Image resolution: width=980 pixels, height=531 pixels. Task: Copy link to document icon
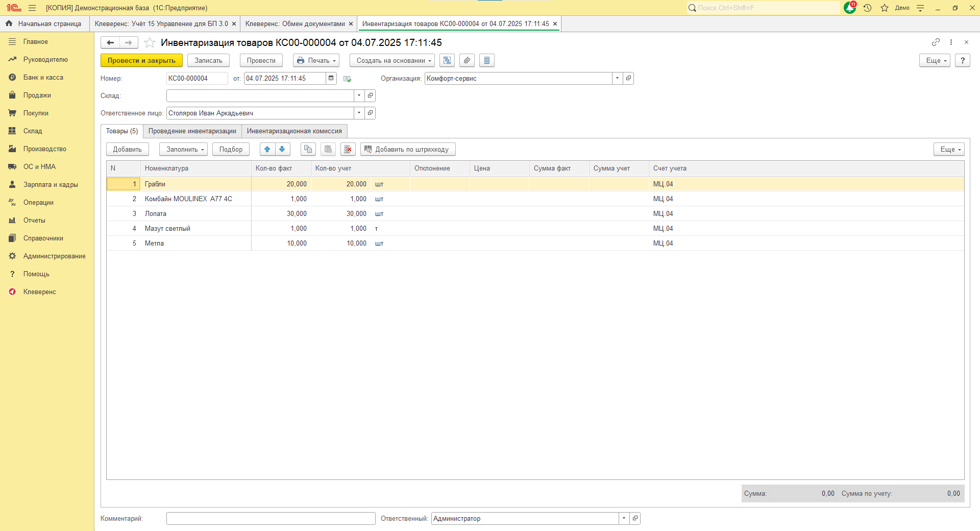[936, 42]
